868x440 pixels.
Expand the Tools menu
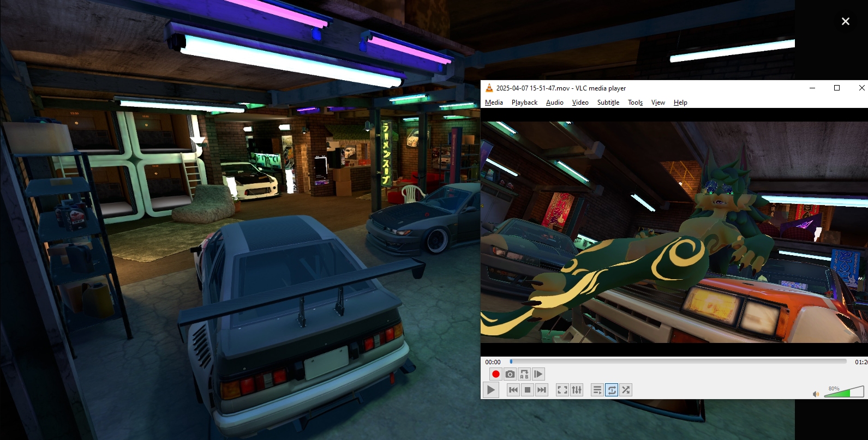(x=635, y=103)
